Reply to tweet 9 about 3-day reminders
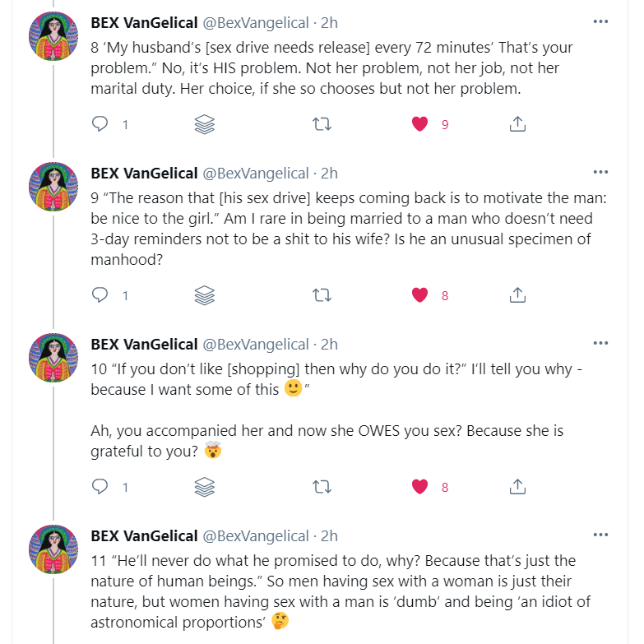The height and width of the screenshot is (644, 644). point(100,294)
